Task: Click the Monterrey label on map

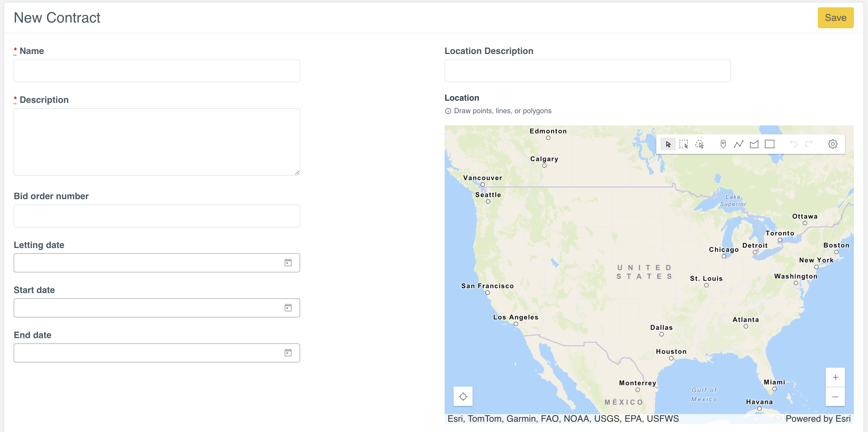Action: point(638,383)
